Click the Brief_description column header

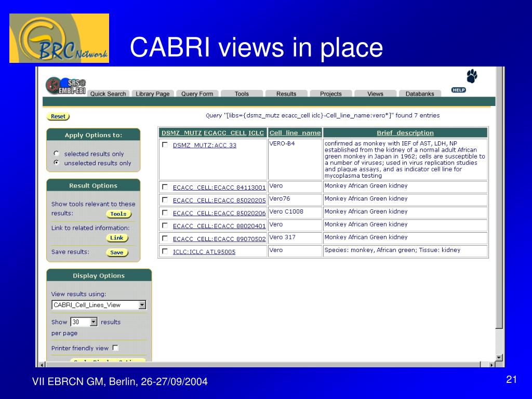(x=405, y=133)
